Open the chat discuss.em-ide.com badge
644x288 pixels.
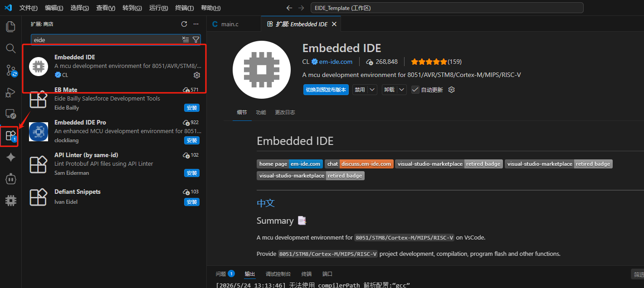click(359, 164)
